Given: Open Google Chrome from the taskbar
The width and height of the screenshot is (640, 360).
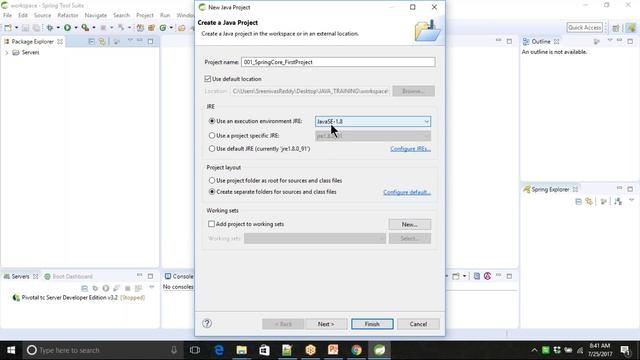Looking at the screenshot, I should [x=356, y=350].
